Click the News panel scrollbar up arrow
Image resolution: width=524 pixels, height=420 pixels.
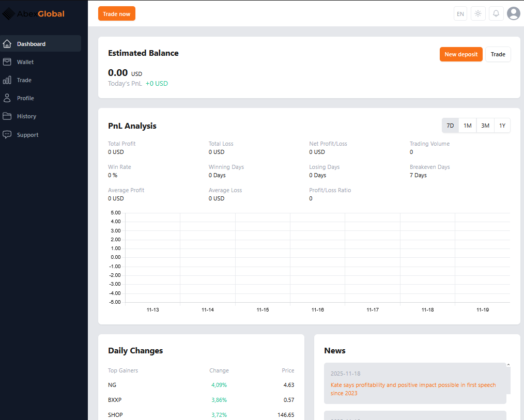(x=508, y=365)
